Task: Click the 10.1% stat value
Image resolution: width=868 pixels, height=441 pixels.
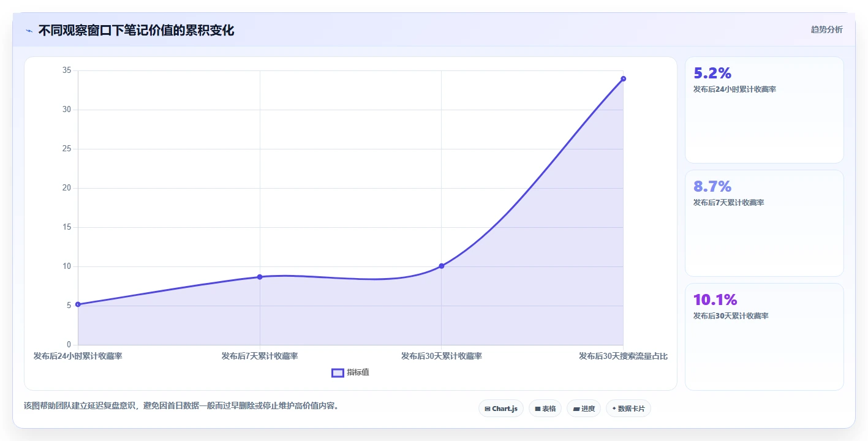Action: click(715, 300)
